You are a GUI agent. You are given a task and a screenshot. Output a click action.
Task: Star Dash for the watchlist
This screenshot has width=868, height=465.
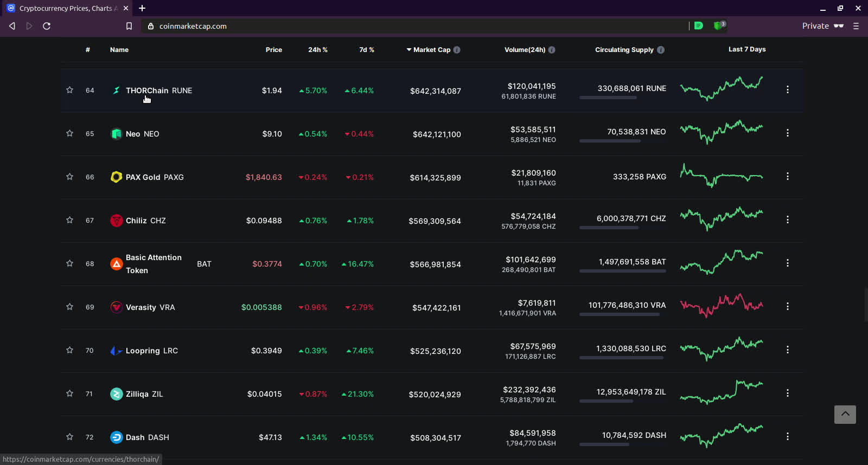click(69, 437)
